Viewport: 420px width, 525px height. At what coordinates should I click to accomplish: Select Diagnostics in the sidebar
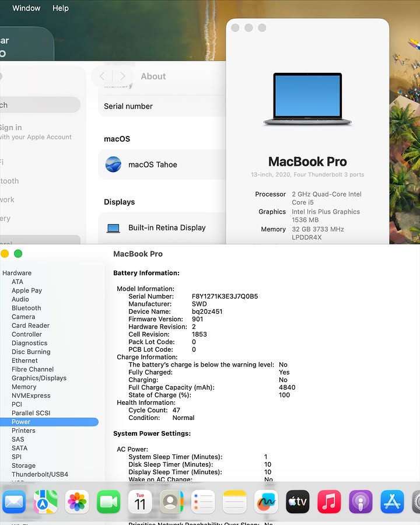(30, 343)
